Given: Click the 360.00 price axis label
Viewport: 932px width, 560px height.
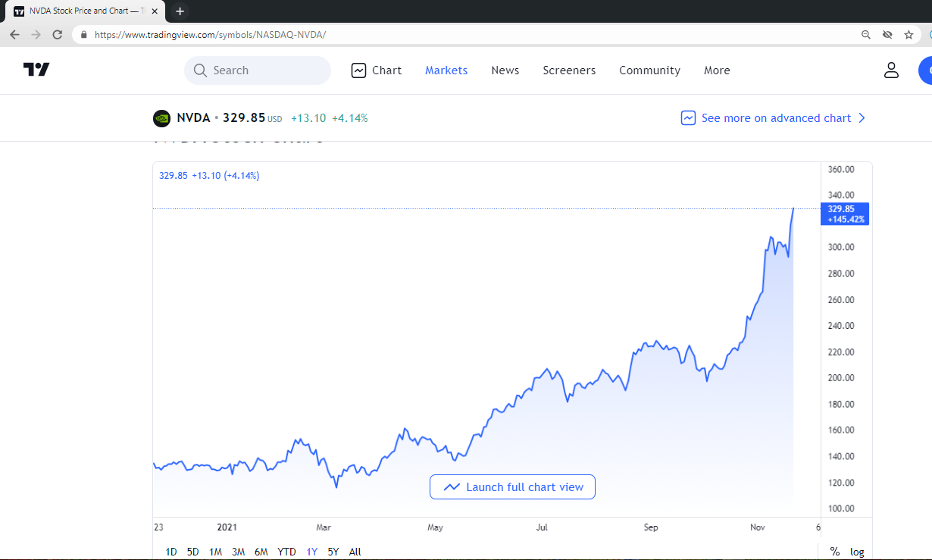Looking at the screenshot, I should (x=841, y=169).
